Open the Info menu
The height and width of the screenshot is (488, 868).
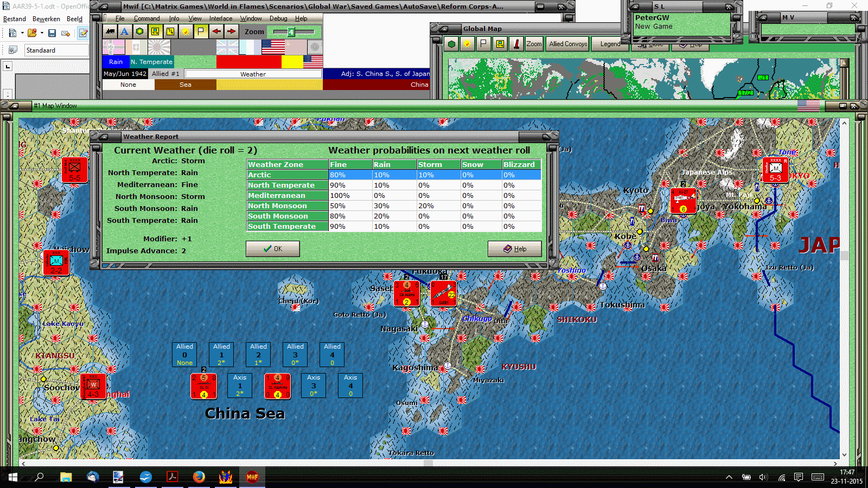[174, 18]
